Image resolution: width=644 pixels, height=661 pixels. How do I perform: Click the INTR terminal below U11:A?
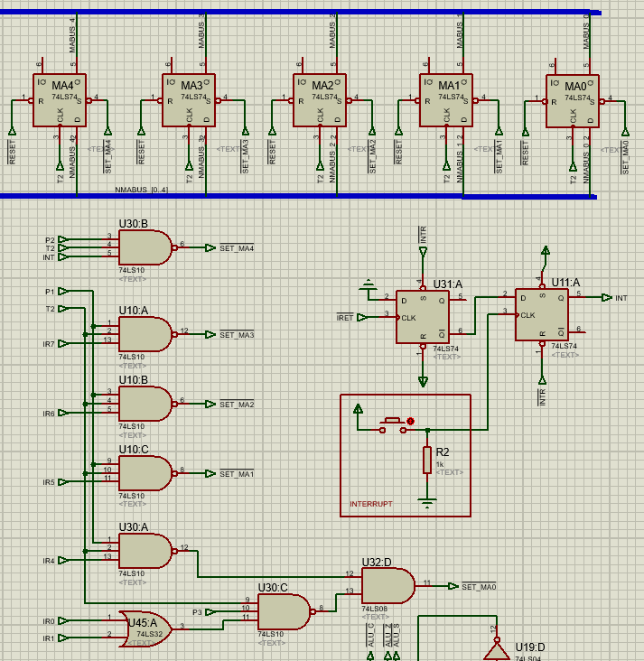point(542,380)
